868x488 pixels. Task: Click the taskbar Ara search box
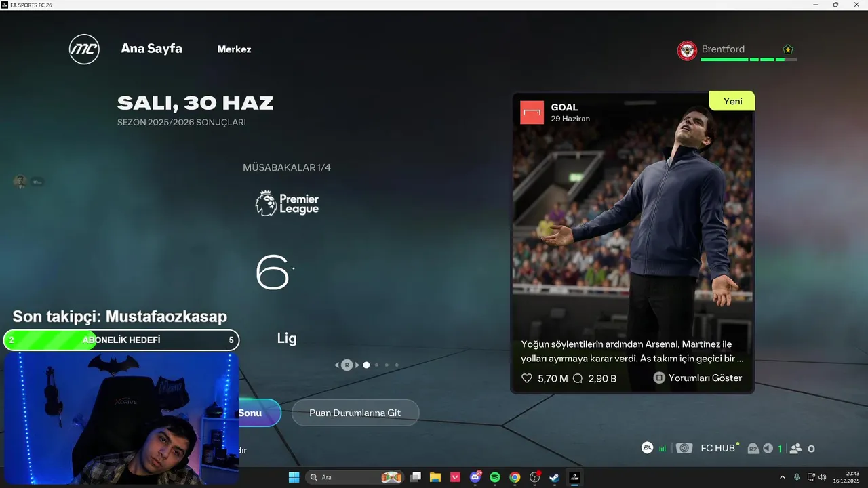pos(355,477)
